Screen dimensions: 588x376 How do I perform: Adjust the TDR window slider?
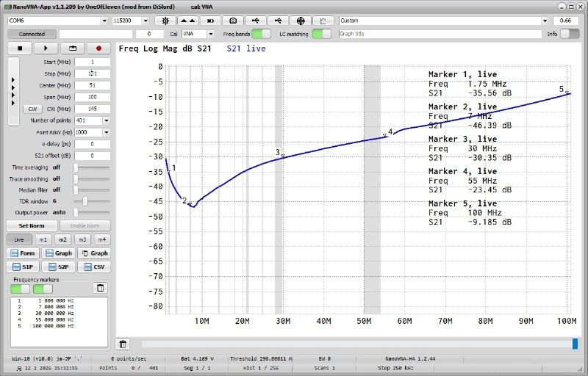tap(85, 200)
